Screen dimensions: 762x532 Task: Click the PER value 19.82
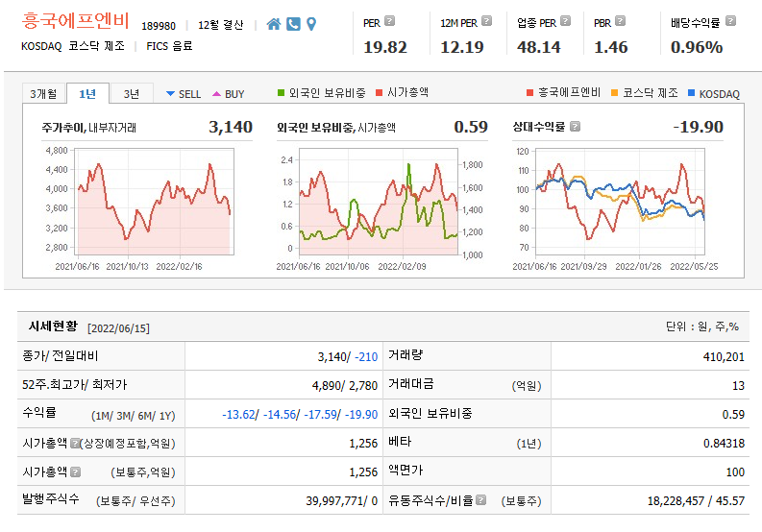[x=385, y=47]
